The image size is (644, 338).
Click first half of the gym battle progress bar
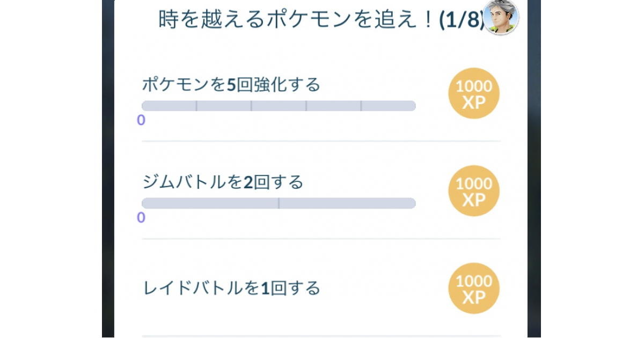coord(210,203)
